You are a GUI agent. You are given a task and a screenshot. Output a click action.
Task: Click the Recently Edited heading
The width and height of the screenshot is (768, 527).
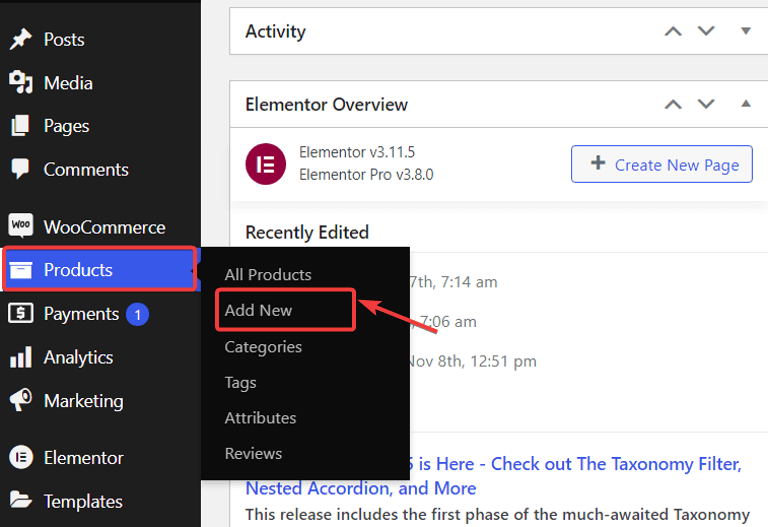coord(307,232)
